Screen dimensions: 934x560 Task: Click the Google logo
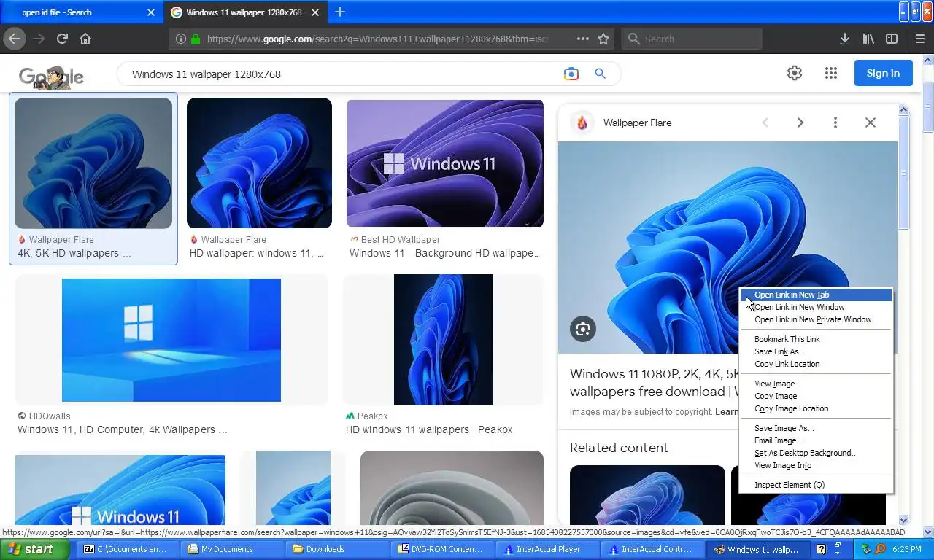pyautogui.click(x=51, y=76)
